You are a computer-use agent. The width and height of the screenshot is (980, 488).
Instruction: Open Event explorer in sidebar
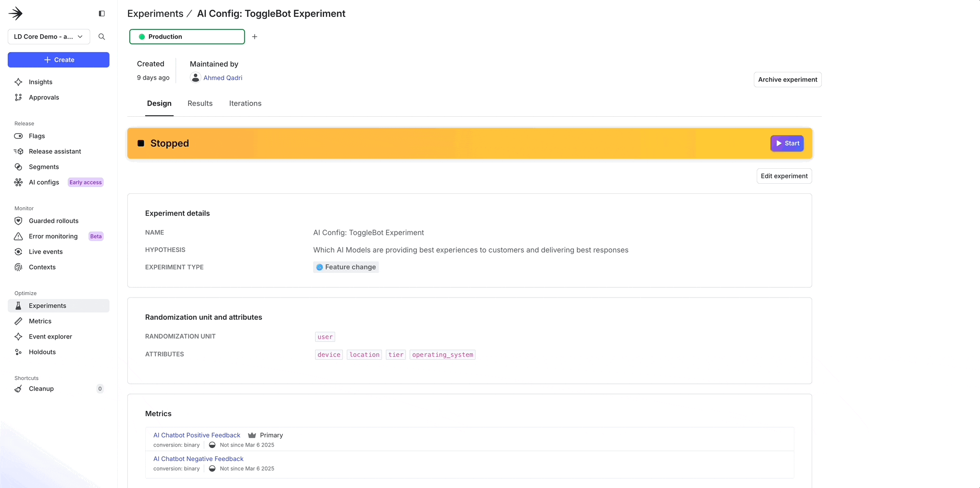50,337
